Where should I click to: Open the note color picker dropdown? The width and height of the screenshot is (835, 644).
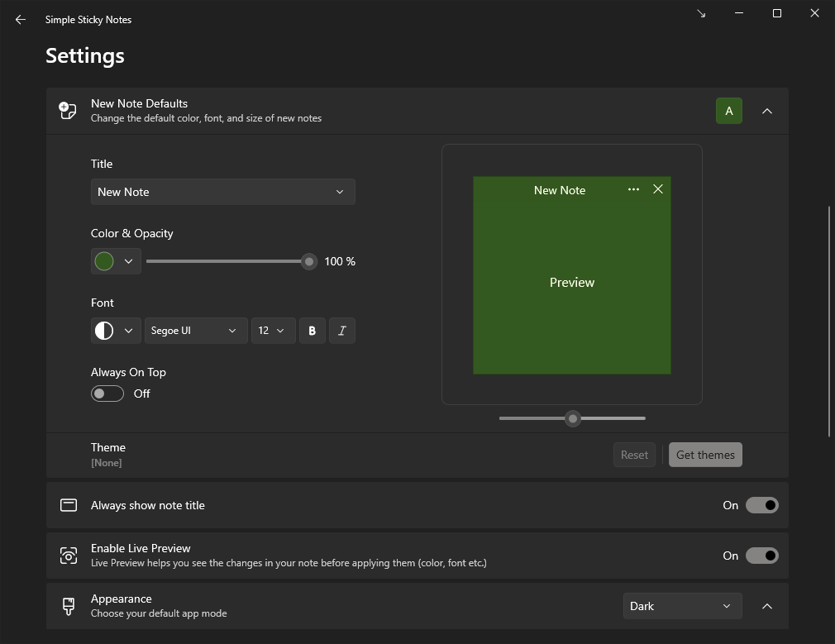click(x=116, y=261)
